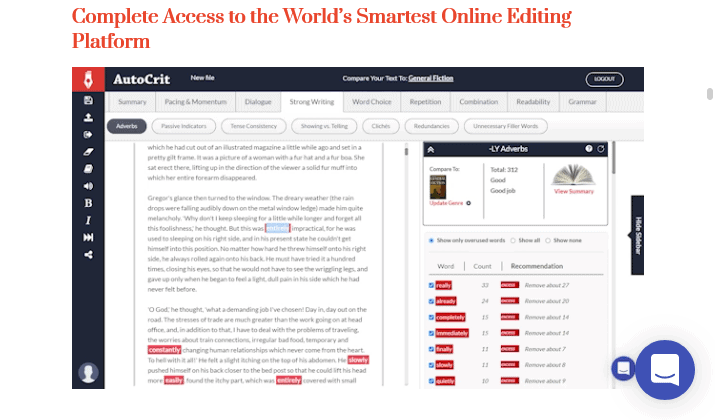Click the blue-selected word 'entirely' in editor
The image size is (715, 420).
pos(277,228)
